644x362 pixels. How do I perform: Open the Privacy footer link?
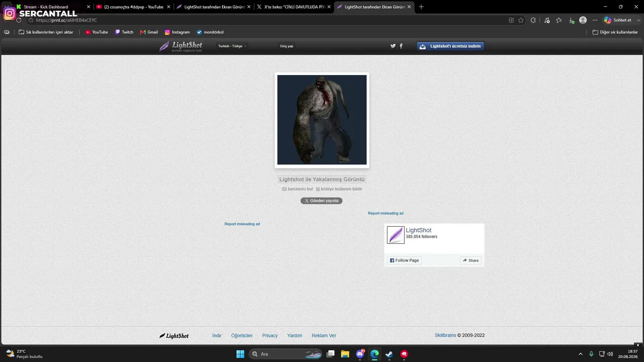(x=270, y=335)
